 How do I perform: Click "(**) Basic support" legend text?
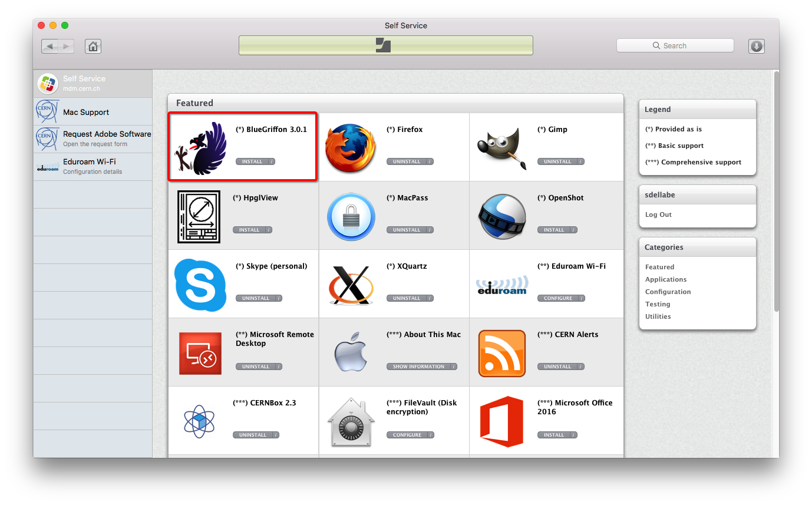(x=675, y=146)
